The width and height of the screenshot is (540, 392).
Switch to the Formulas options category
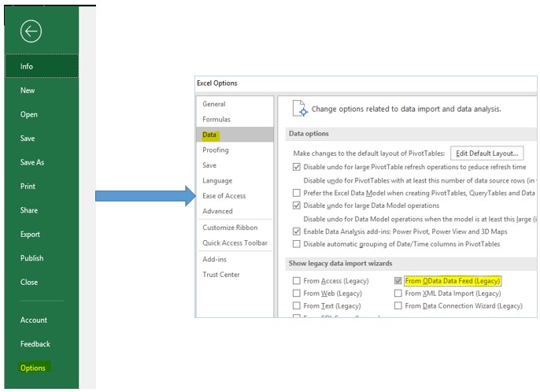click(235, 119)
